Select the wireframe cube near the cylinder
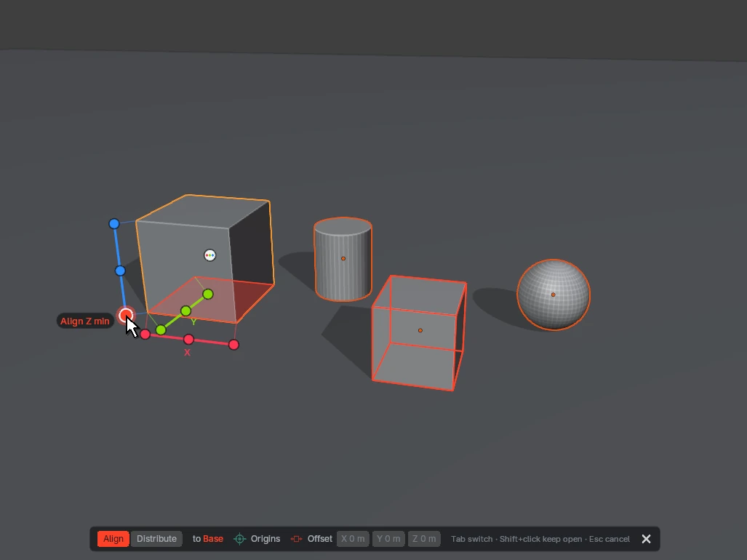747x560 pixels. coord(419,333)
